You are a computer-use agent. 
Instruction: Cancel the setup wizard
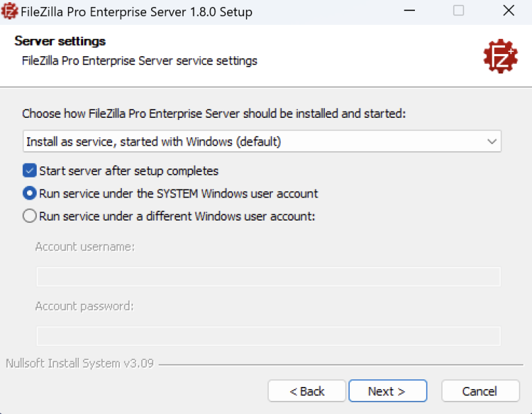(x=481, y=391)
